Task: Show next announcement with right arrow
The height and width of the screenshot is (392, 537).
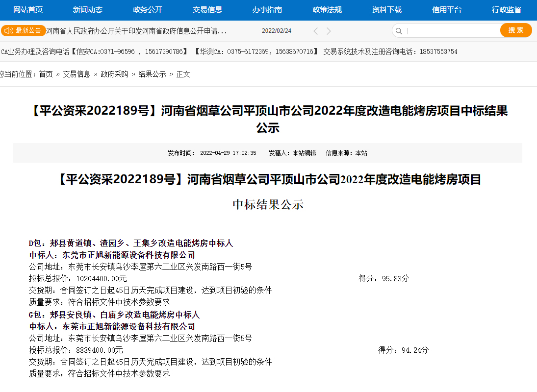Action: pyautogui.click(x=329, y=31)
